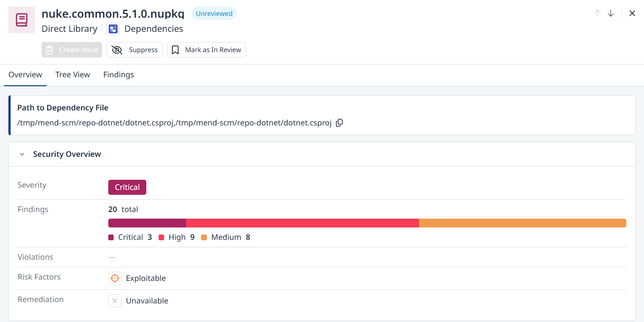Click the High segment of findings bar
This screenshot has width=644, height=322.
302,223
